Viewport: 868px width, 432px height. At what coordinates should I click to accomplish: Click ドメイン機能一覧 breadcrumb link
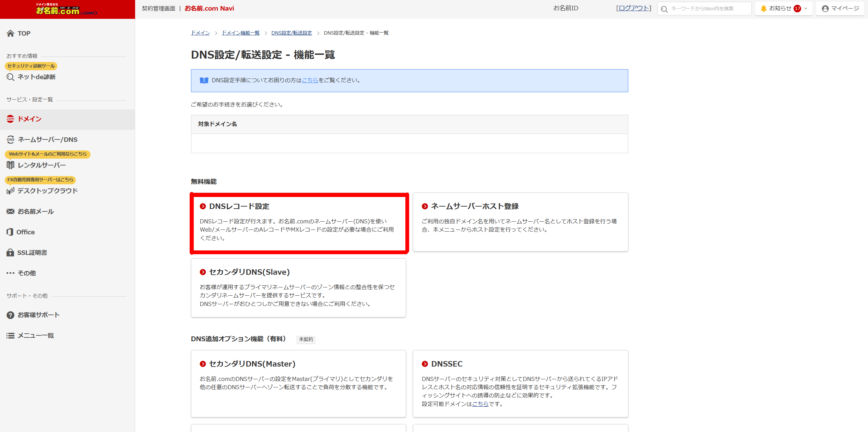(x=240, y=33)
